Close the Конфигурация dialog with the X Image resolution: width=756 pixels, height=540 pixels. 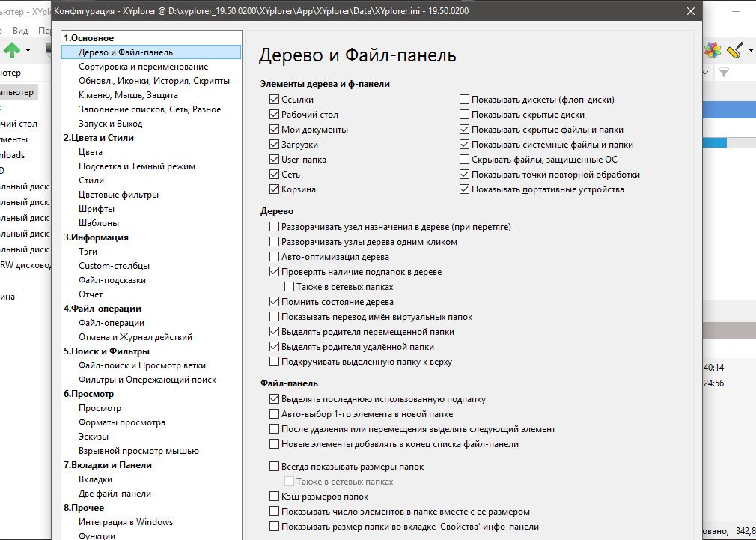(x=691, y=11)
